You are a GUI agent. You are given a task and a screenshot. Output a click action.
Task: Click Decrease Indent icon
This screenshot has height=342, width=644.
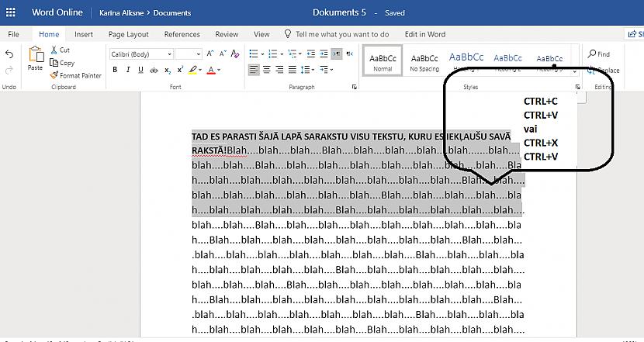(311, 54)
